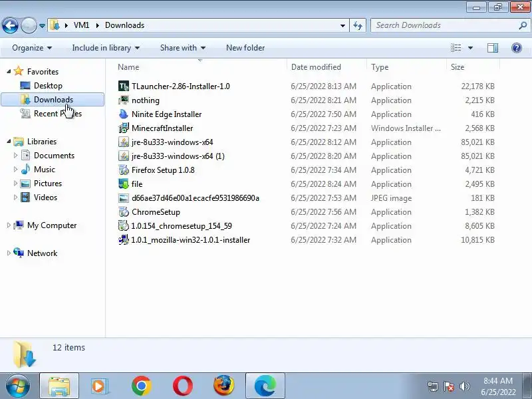Expand the Documents library
532x399 pixels.
click(15, 156)
